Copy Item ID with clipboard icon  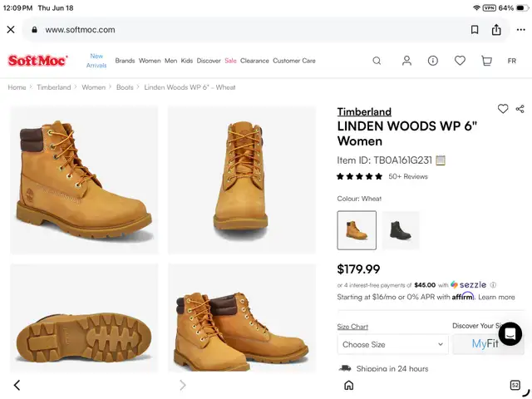tap(441, 160)
